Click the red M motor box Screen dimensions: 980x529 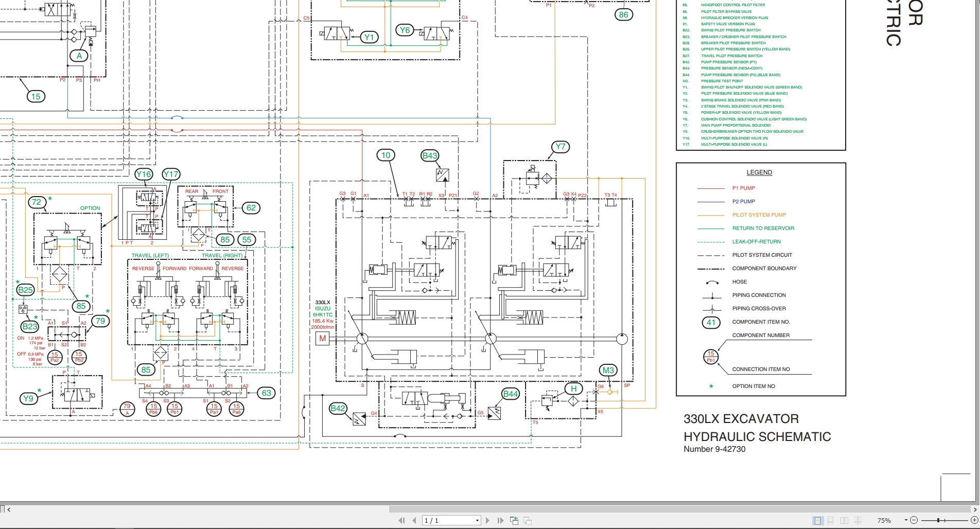coord(323,339)
